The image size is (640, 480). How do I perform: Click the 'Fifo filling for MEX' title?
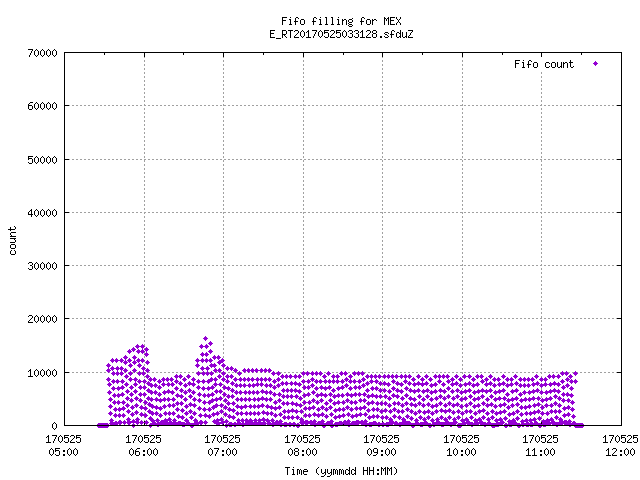point(341,21)
